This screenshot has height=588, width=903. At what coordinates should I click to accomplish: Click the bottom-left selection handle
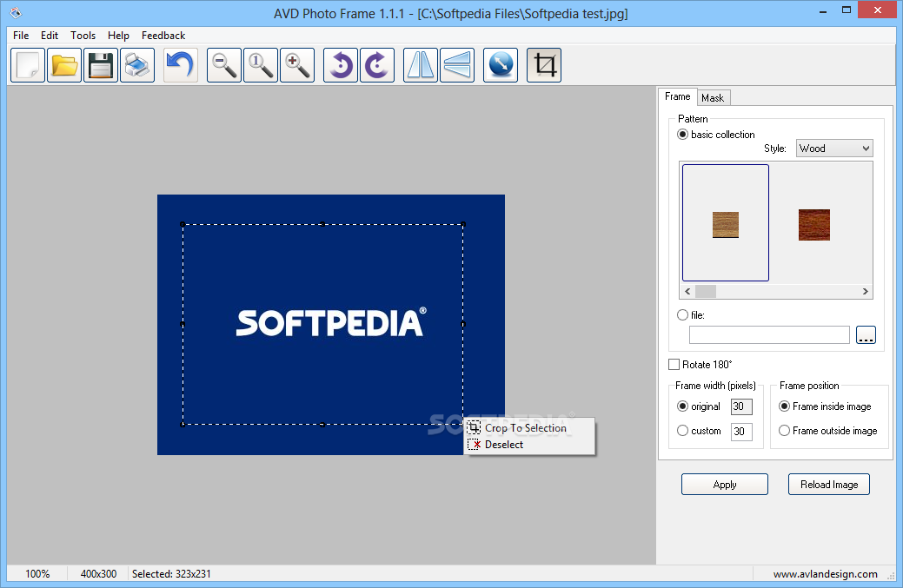[x=183, y=425]
